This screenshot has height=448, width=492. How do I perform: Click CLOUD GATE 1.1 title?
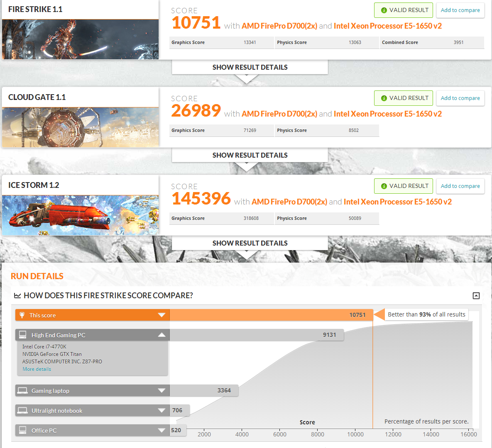click(x=37, y=97)
